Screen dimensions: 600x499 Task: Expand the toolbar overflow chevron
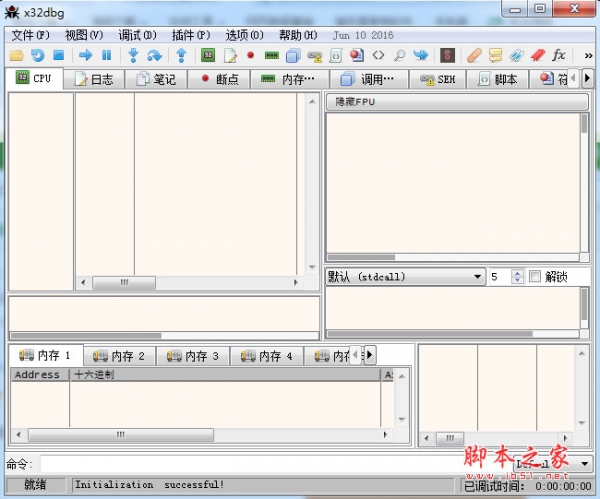(589, 56)
